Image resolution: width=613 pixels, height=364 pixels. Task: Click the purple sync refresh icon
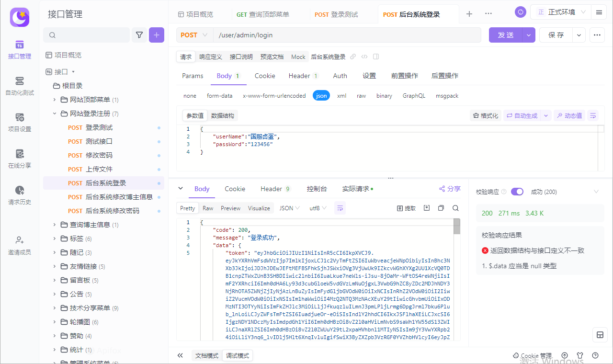[x=521, y=12]
